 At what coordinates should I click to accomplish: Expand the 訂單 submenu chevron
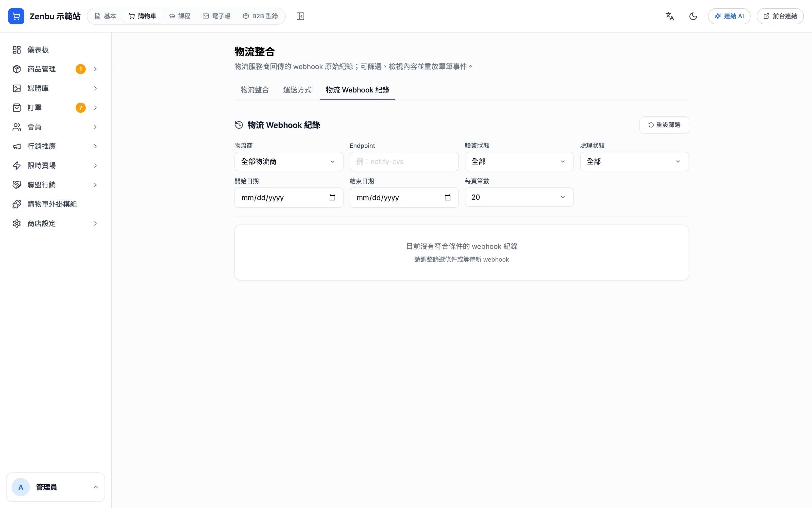95,107
